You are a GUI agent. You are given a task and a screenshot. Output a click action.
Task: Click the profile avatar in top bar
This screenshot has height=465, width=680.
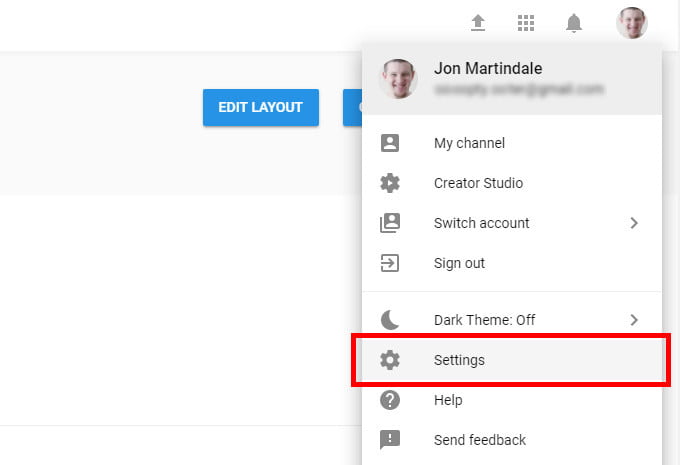632,23
